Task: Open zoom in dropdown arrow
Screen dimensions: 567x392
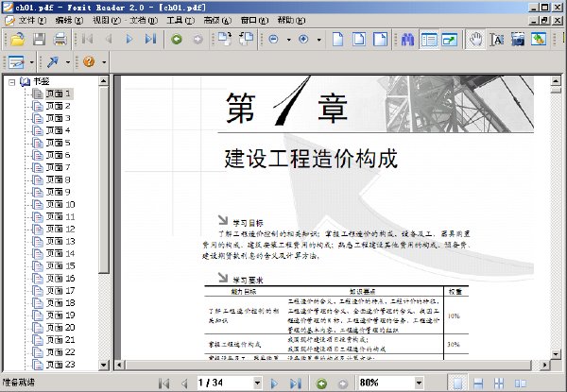Action: [x=319, y=40]
